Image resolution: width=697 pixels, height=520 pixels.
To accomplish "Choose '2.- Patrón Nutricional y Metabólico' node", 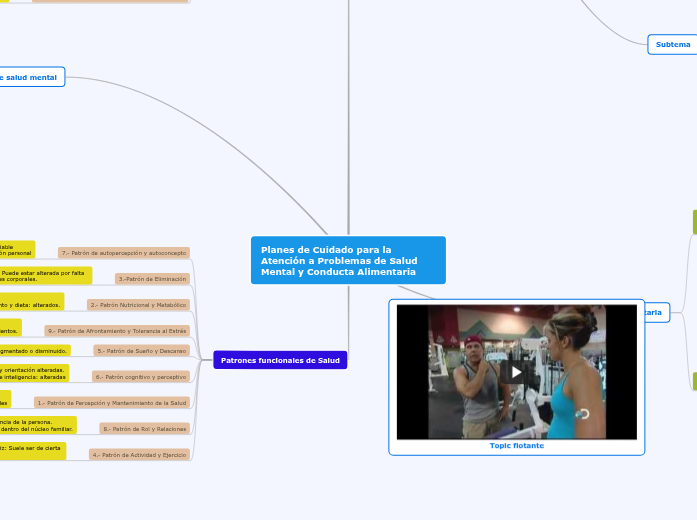I will point(138,304).
